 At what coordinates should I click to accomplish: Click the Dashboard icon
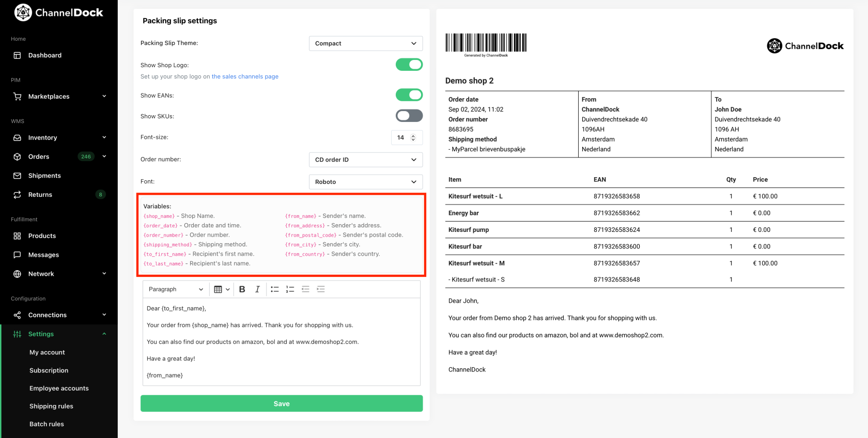(17, 55)
